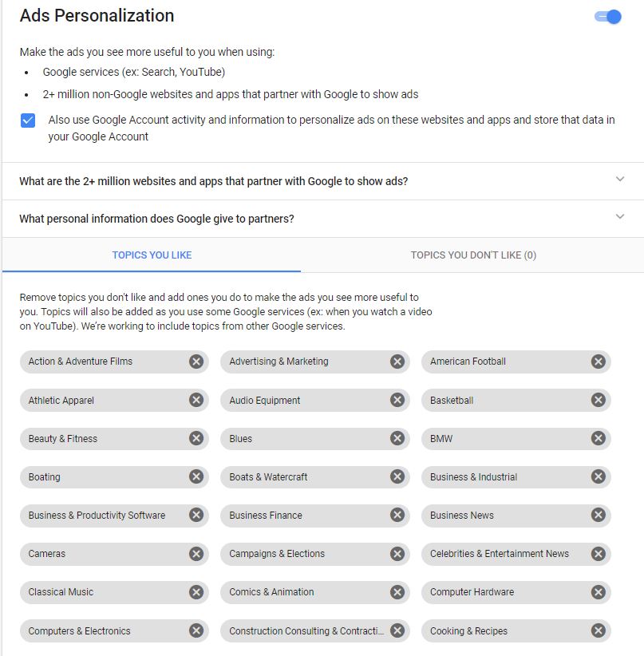Viewport: 644px width, 656px height.
Task: Click the Beauty & Fitness topic label
Action: tap(63, 439)
